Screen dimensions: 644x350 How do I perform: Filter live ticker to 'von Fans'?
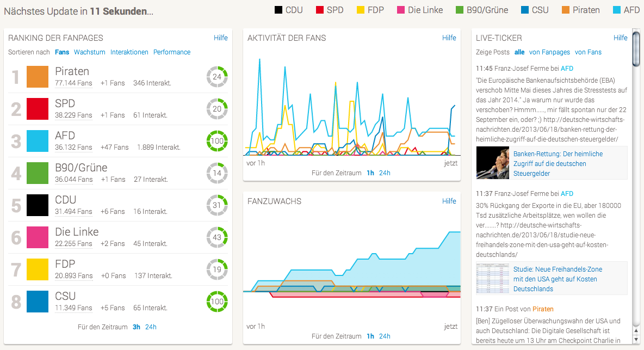click(588, 52)
